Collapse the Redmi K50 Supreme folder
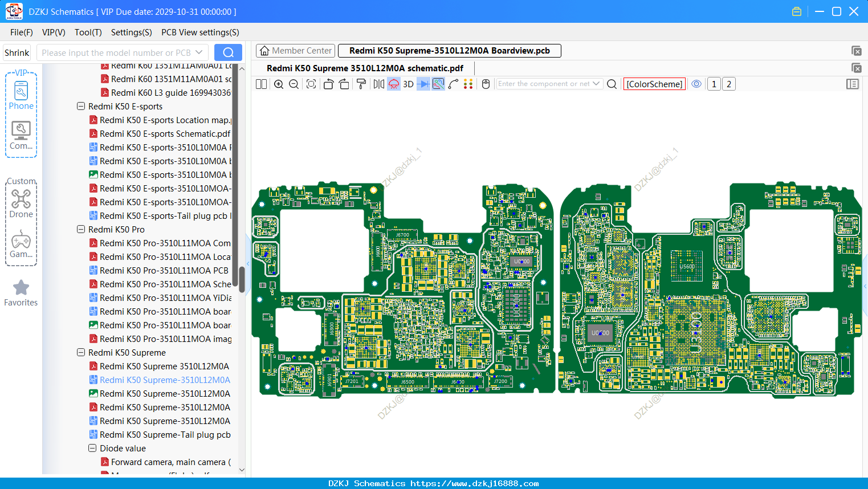This screenshot has width=868, height=489. (x=81, y=352)
